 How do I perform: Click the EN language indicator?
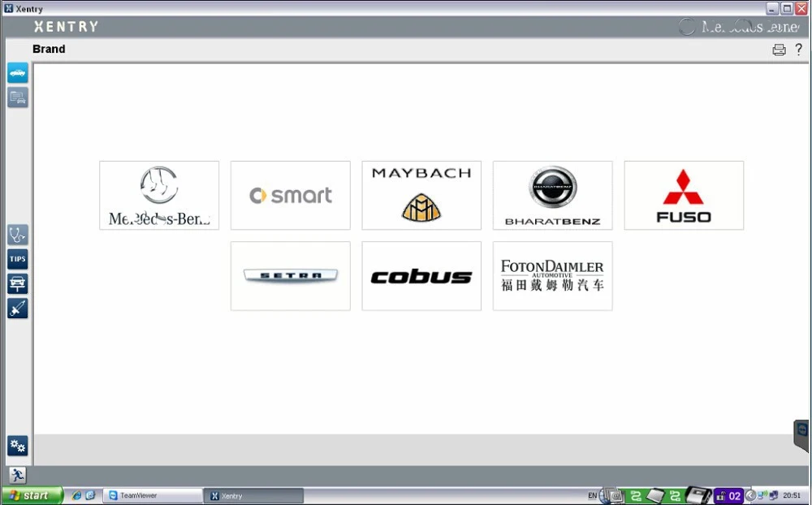tap(593, 496)
